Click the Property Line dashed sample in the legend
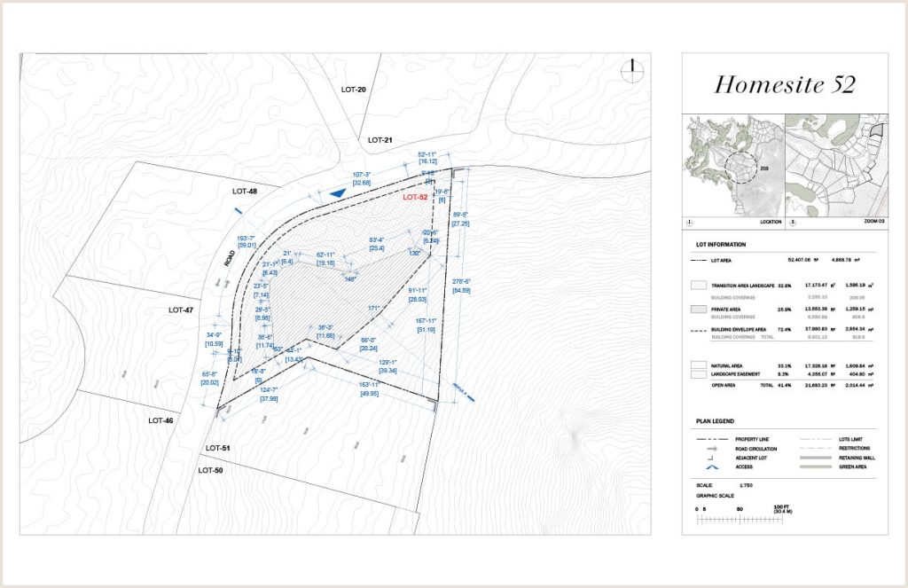Image resolution: width=908 pixels, height=588 pixels. click(711, 438)
